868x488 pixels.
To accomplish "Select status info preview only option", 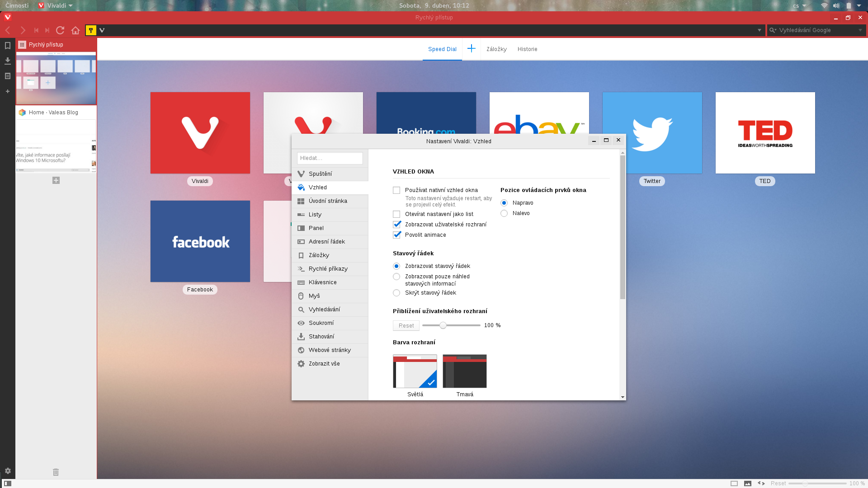I will (x=396, y=277).
